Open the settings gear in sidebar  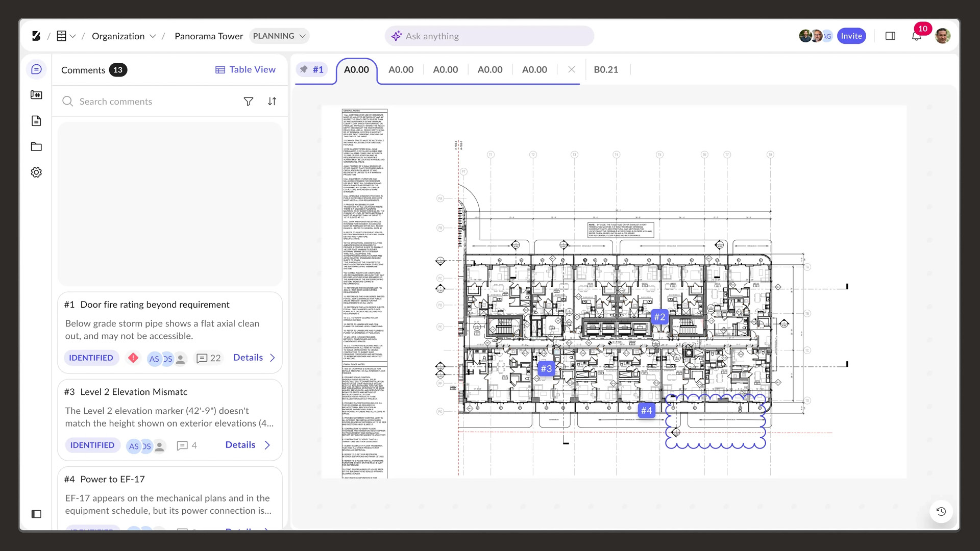tap(36, 172)
